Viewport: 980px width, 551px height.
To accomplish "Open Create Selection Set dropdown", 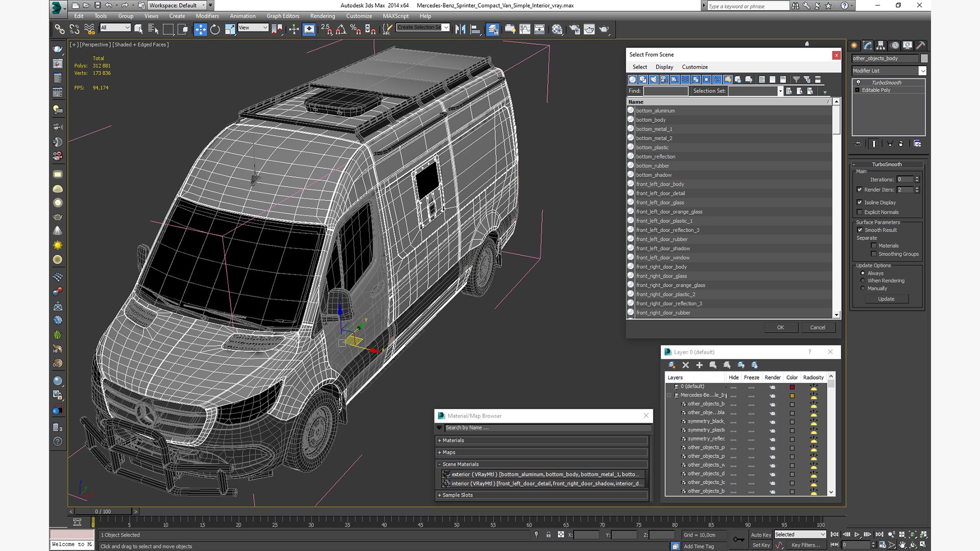I will tap(446, 28).
